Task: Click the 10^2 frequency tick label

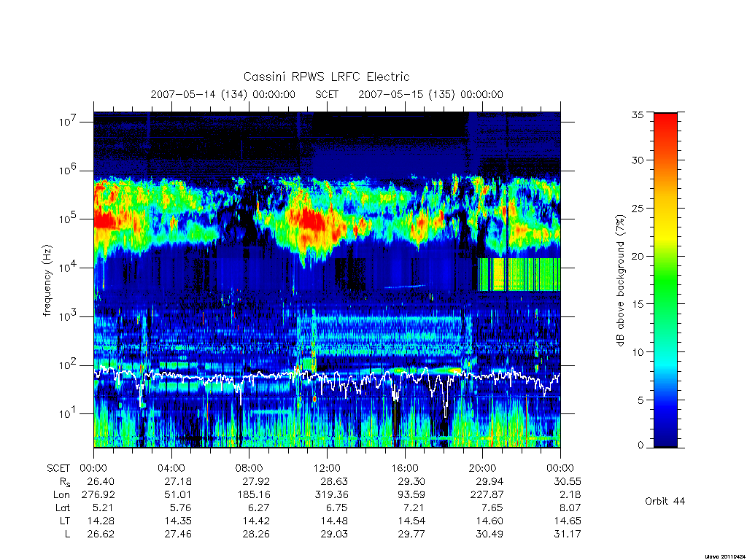Action: 68,365
